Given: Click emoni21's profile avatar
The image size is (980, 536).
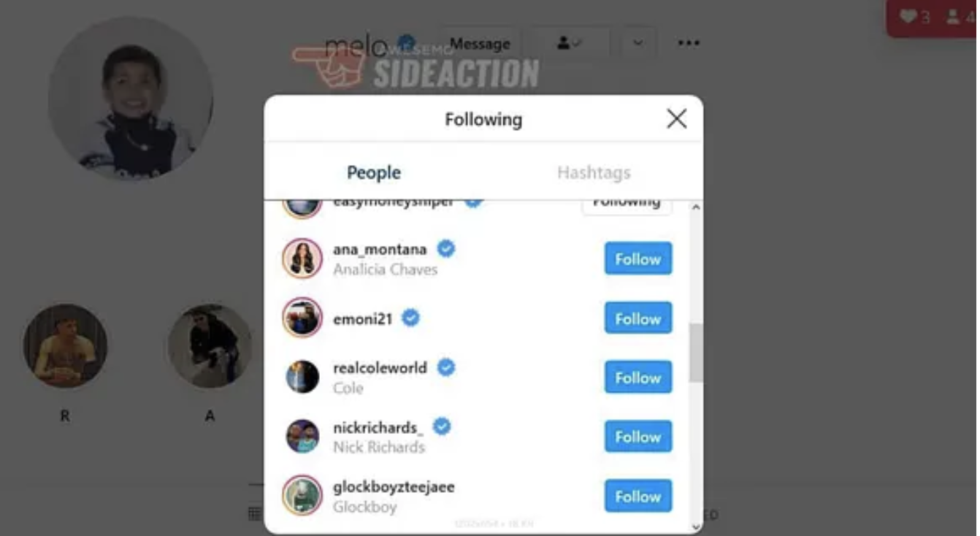Looking at the screenshot, I should click(302, 318).
